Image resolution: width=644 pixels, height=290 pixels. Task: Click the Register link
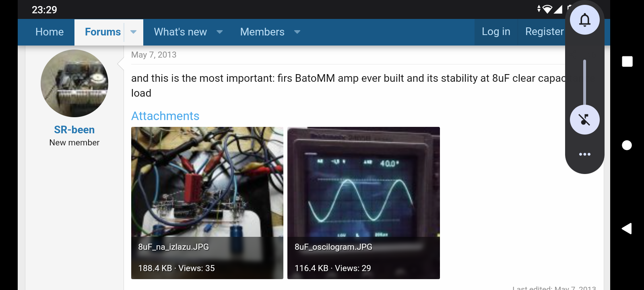[544, 32]
